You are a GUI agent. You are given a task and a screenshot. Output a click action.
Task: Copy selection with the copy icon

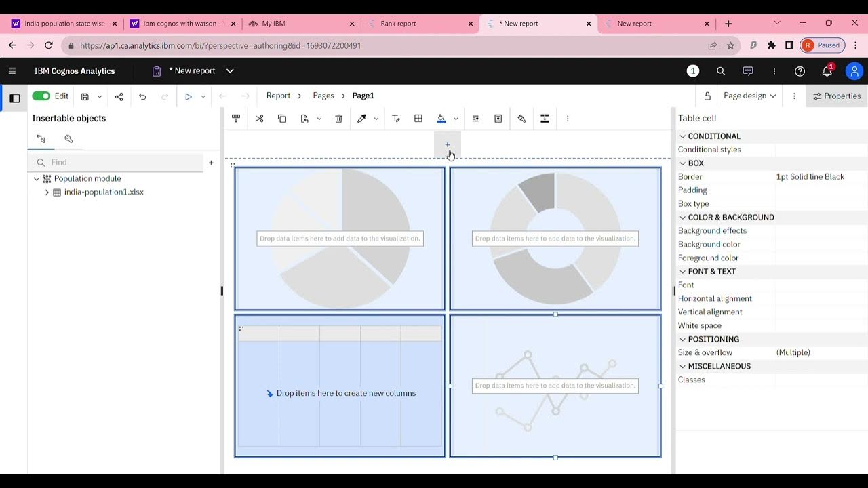282,119
